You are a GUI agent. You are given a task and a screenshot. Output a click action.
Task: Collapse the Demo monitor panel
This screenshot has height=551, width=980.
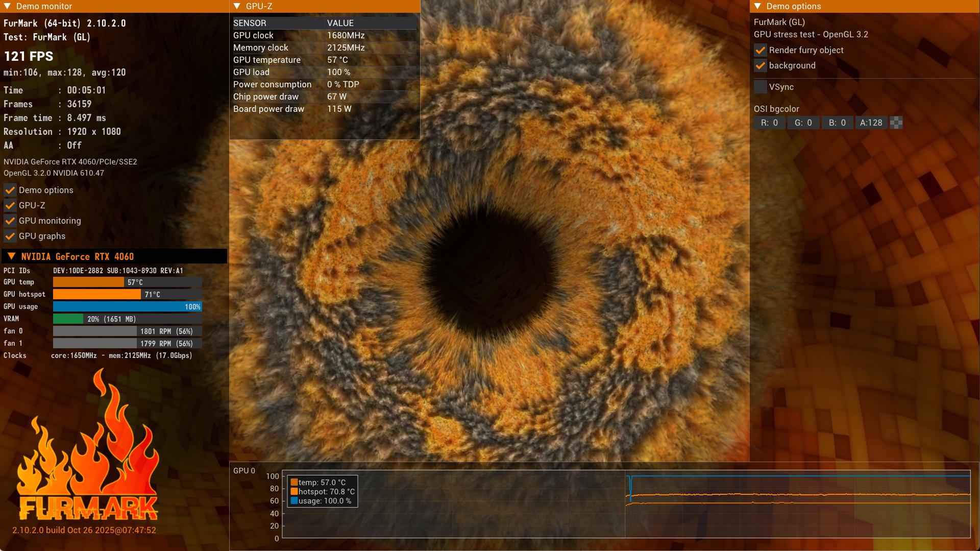click(x=7, y=6)
